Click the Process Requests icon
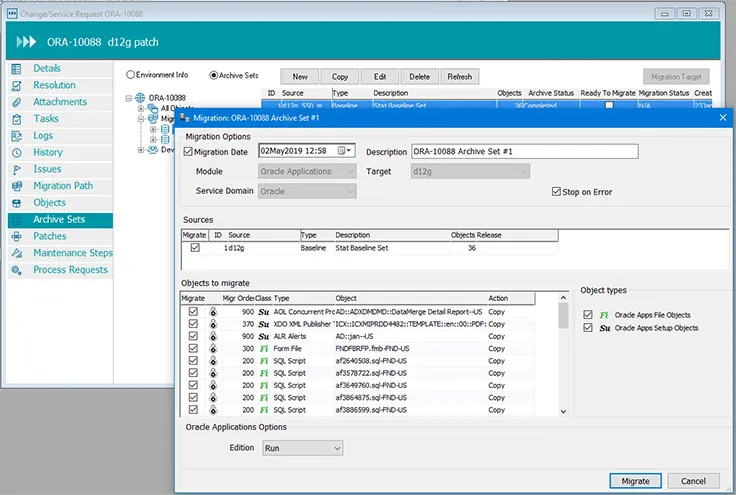Screen dimensions: 736x495 point(16,270)
